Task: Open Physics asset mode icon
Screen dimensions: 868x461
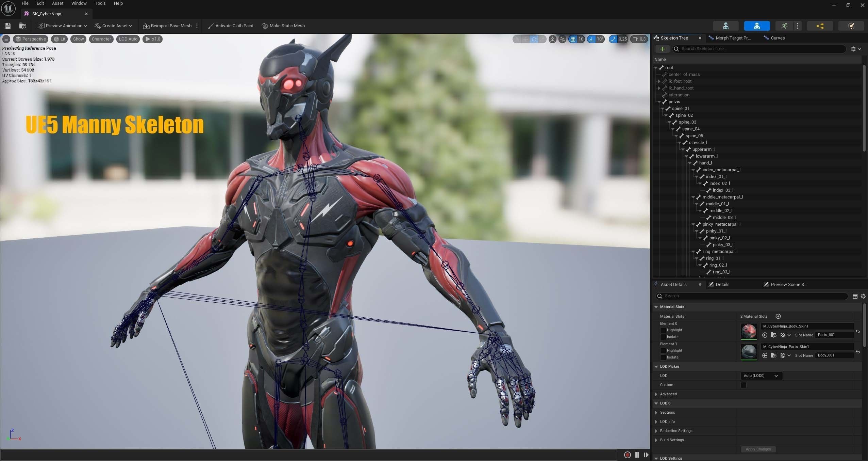Action: (x=851, y=26)
